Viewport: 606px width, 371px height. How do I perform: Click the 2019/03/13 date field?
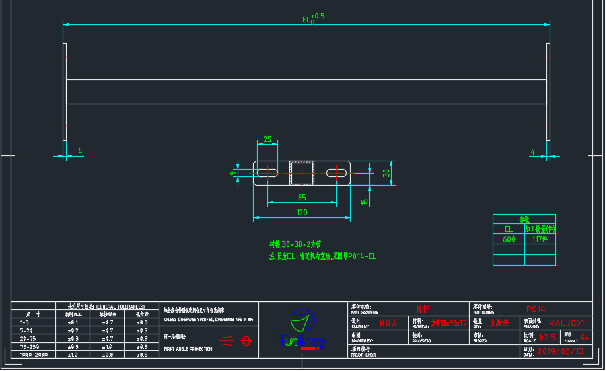tap(560, 351)
